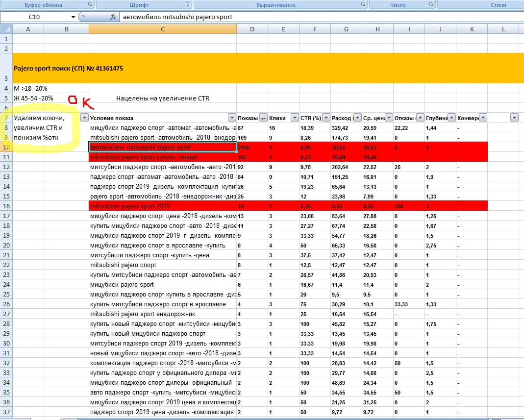Click cell 'мицубиси pajero sport'
The height and width of the screenshot is (420, 524).
tap(163, 285)
